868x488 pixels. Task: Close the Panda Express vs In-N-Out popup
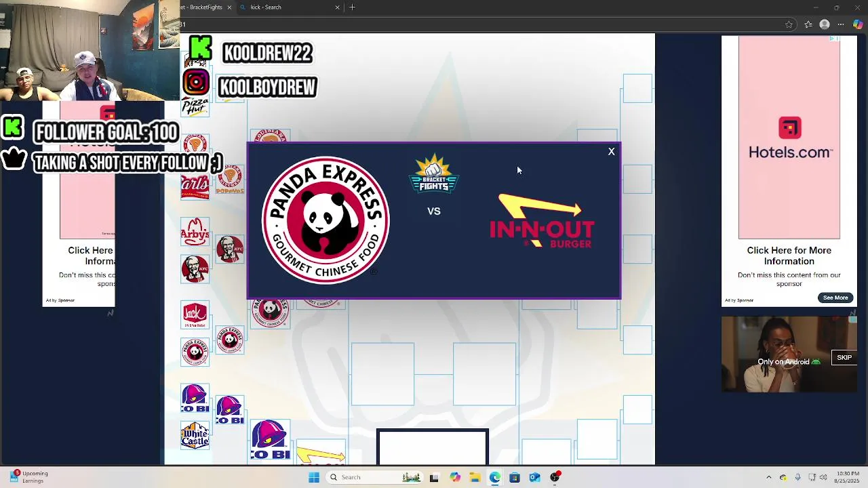tap(611, 152)
